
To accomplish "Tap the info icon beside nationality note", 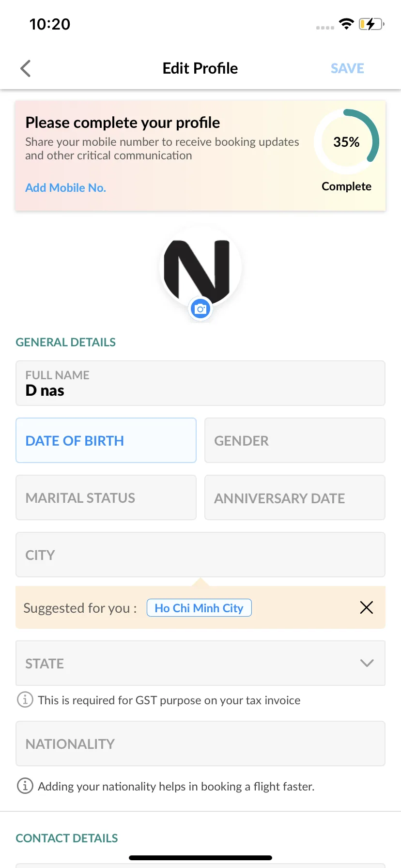I will [25, 786].
